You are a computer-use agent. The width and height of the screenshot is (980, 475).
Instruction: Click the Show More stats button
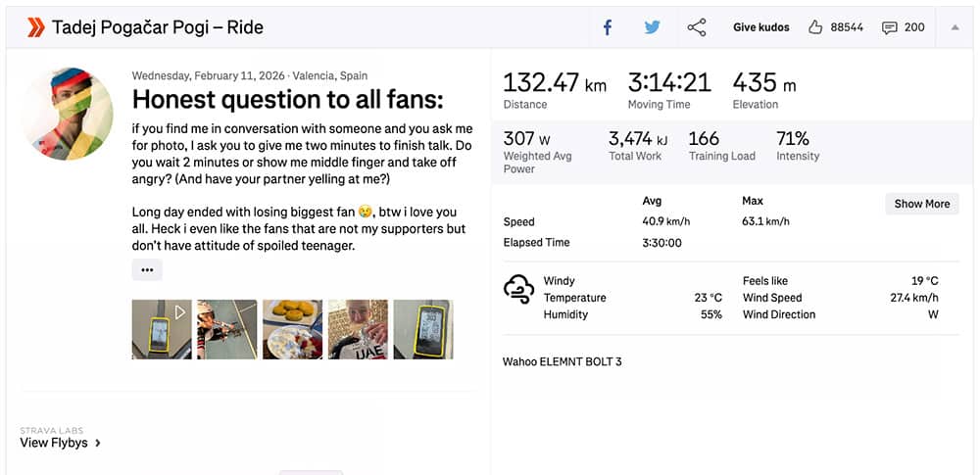[921, 204]
